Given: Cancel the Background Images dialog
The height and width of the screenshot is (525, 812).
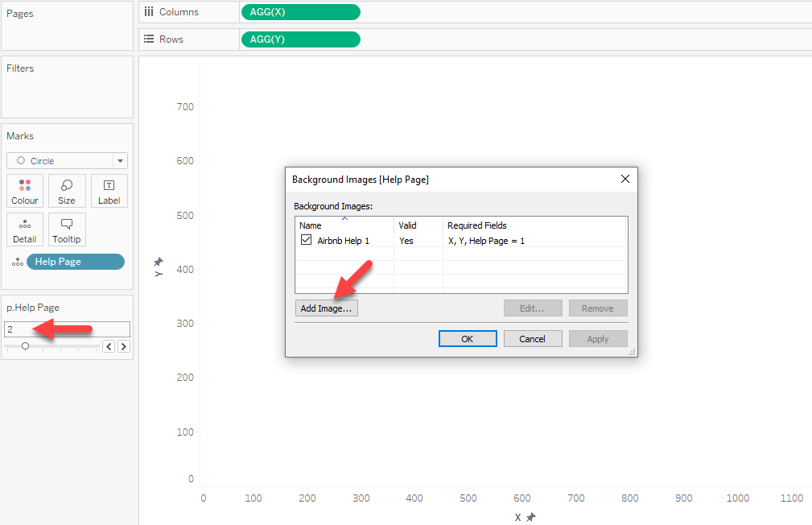Looking at the screenshot, I should pos(532,339).
